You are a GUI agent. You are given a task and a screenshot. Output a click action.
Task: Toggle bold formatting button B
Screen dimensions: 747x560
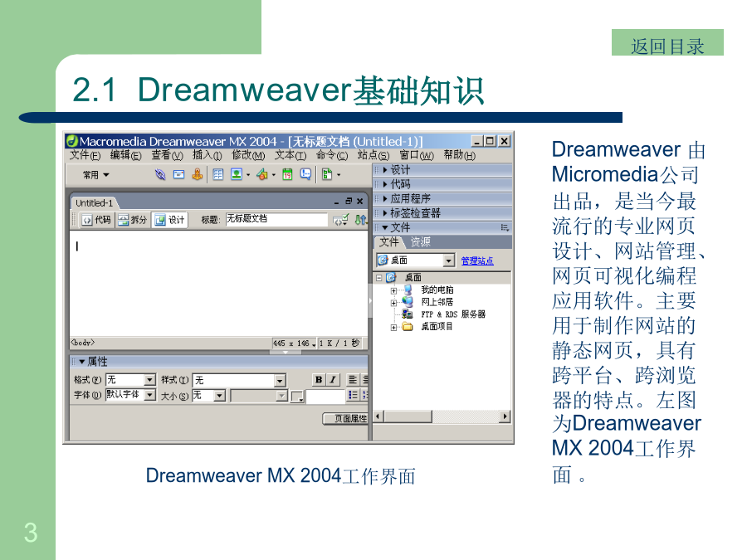[x=319, y=379]
